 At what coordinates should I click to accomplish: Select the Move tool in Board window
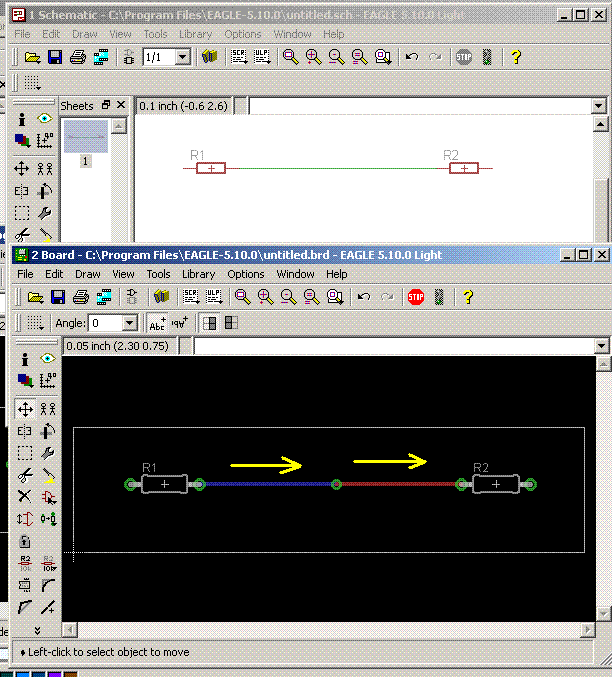coord(25,409)
